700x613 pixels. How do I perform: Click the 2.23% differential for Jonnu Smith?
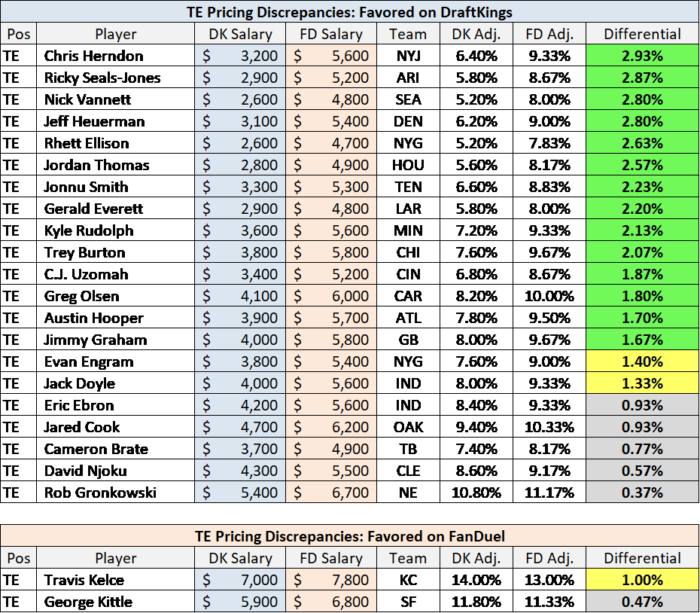pyautogui.click(x=642, y=187)
